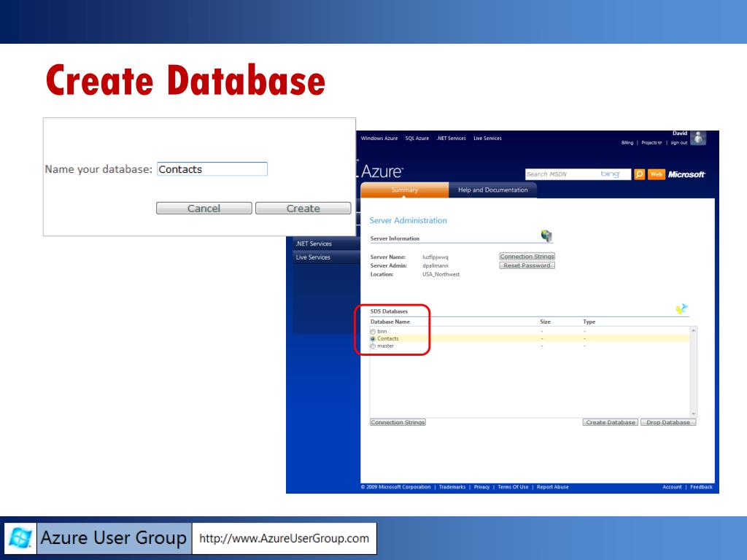The height and width of the screenshot is (560, 747).
Task: Click Connection Strings beside Server Name
Action: (x=527, y=257)
